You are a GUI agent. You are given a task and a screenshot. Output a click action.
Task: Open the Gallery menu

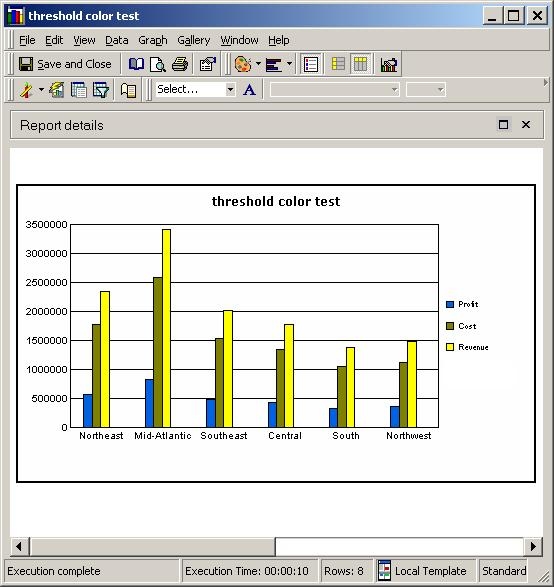[x=194, y=40]
